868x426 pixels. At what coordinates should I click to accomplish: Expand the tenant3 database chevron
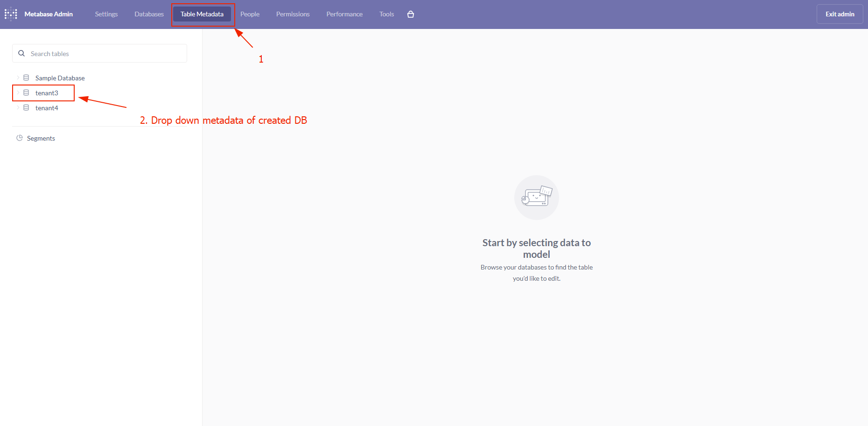click(x=18, y=92)
